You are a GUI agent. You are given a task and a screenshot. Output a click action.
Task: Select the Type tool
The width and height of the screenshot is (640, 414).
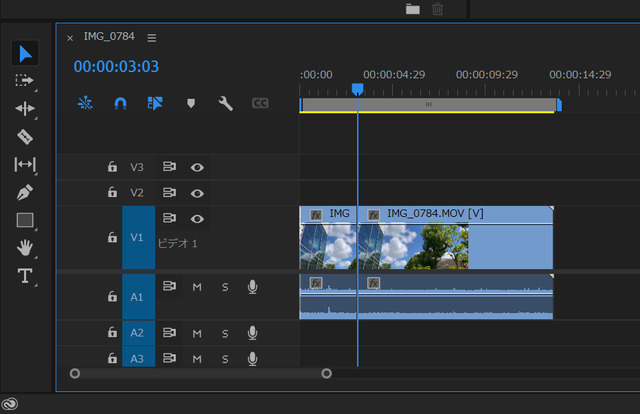click(x=25, y=276)
